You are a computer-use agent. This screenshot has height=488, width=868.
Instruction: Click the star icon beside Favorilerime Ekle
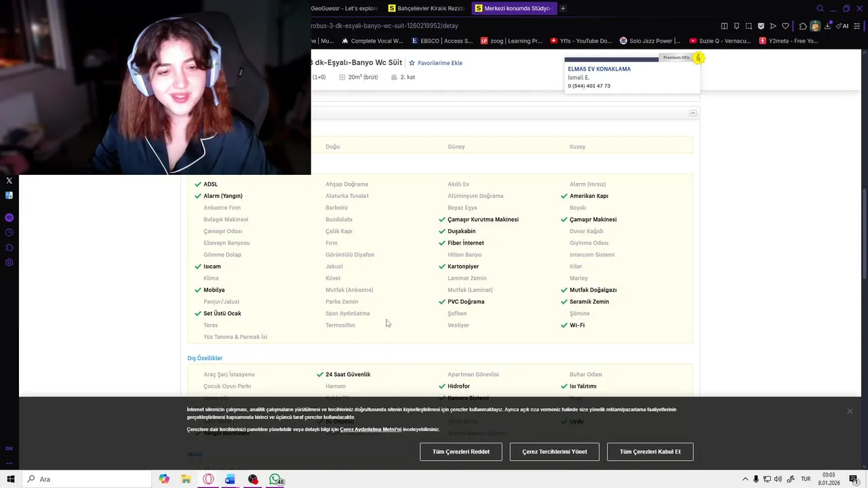(x=412, y=62)
